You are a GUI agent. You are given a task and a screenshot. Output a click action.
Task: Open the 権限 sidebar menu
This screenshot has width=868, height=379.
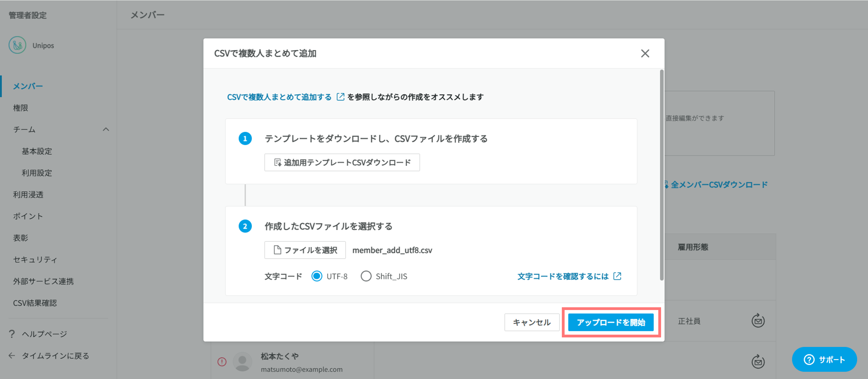click(21, 108)
